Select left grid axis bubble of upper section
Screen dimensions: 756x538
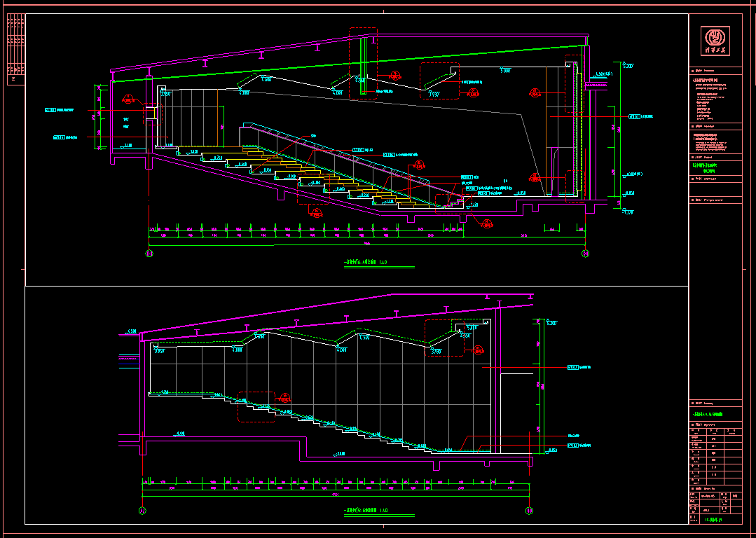[x=149, y=254]
